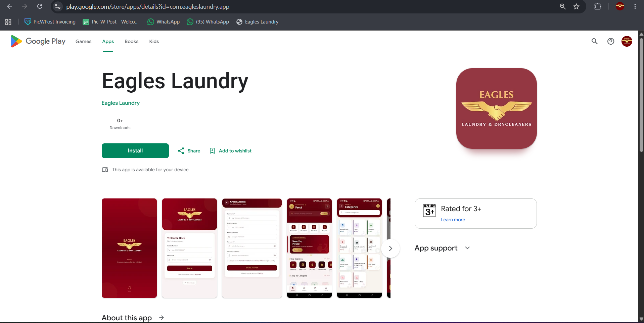This screenshot has height=323, width=644.
Task: Open Pic-W-Post Welcome bookmark
Action: 111,22
